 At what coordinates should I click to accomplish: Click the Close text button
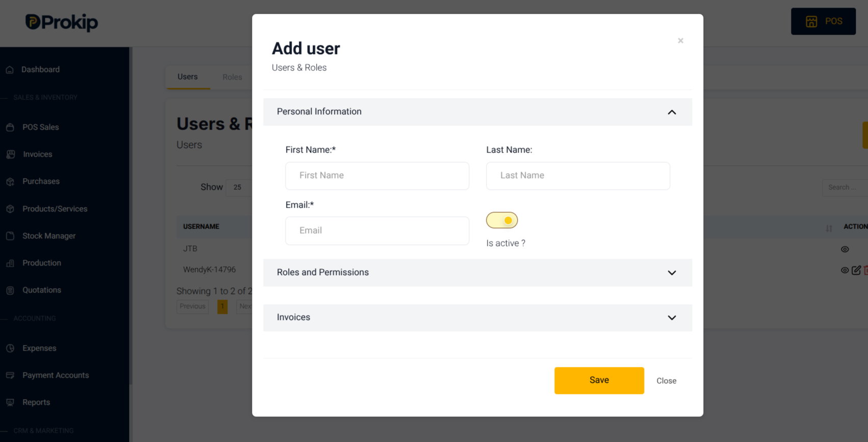[x=667, y=381]
